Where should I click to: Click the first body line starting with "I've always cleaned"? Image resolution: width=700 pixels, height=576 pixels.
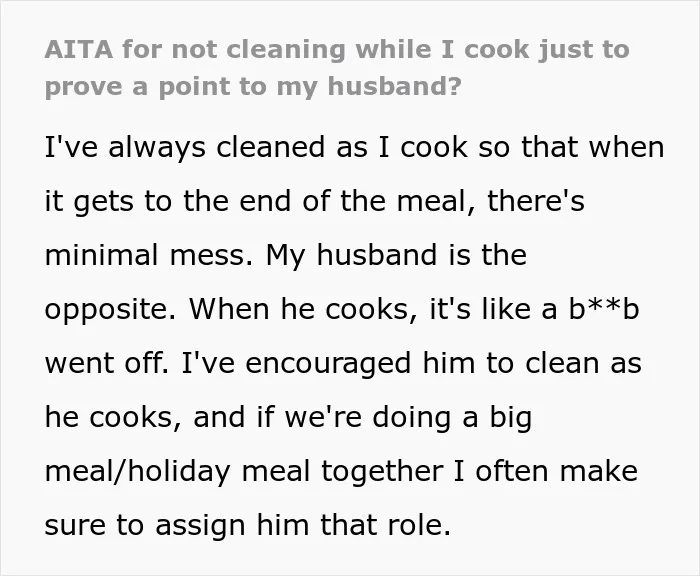click(x=354, y=147)
